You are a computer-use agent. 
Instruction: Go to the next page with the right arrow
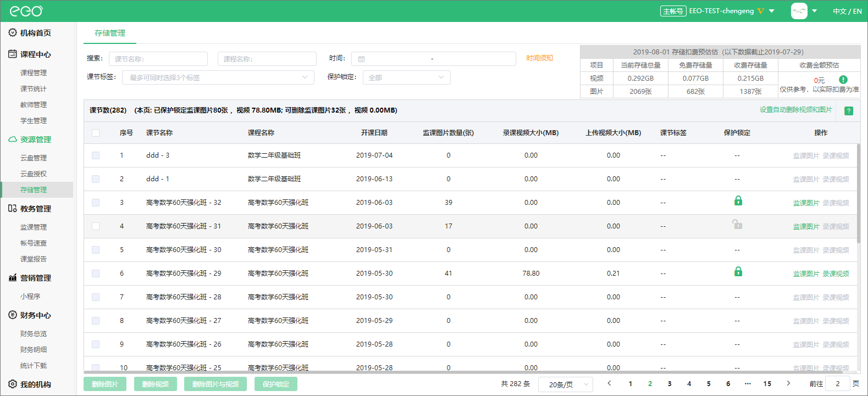tap(788, 383)
